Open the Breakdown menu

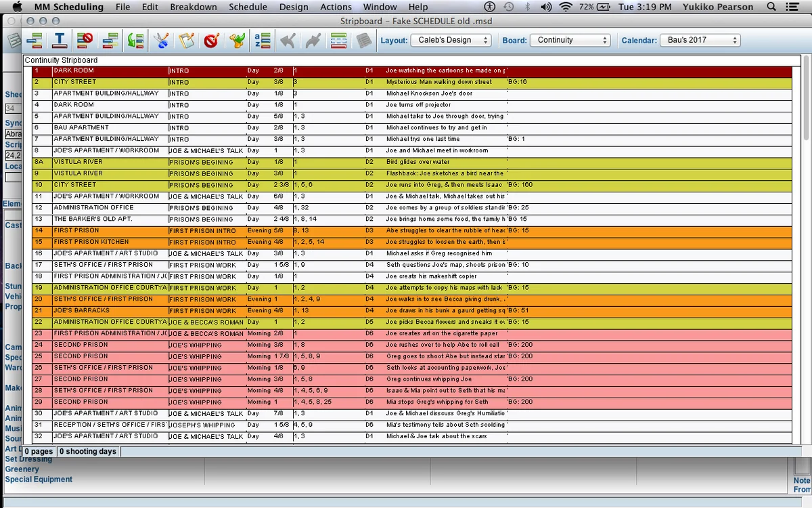pos(194,7)
